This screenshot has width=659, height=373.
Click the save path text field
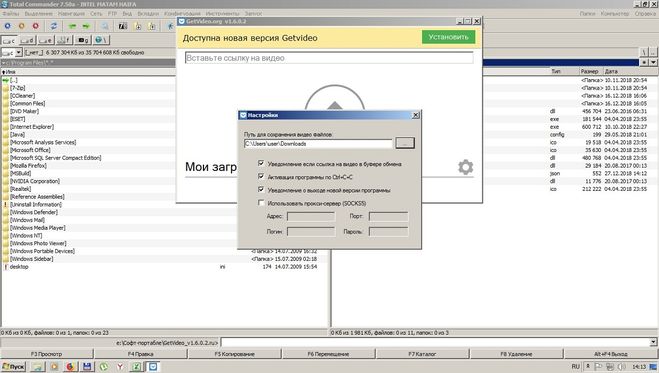point(318,144)
